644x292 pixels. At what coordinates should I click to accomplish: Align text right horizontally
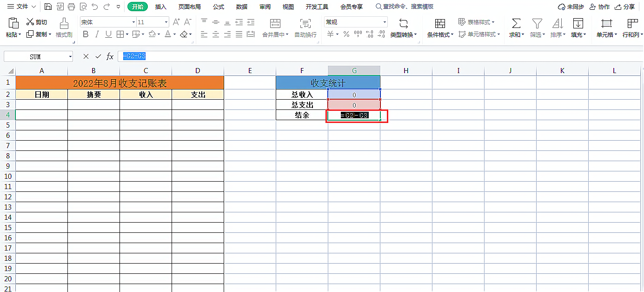[227, 34]
